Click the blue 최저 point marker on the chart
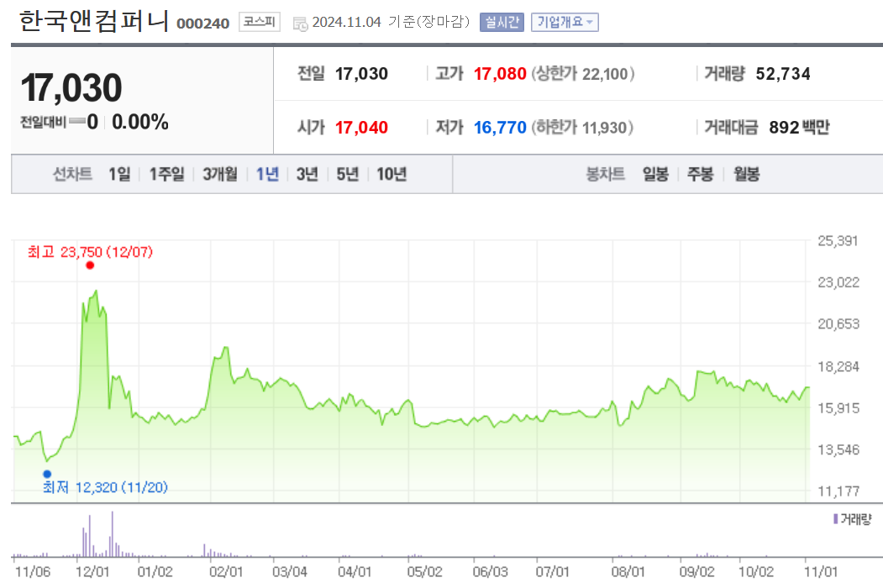The height and width of the screenshot is (588, 883). (47, 475)
